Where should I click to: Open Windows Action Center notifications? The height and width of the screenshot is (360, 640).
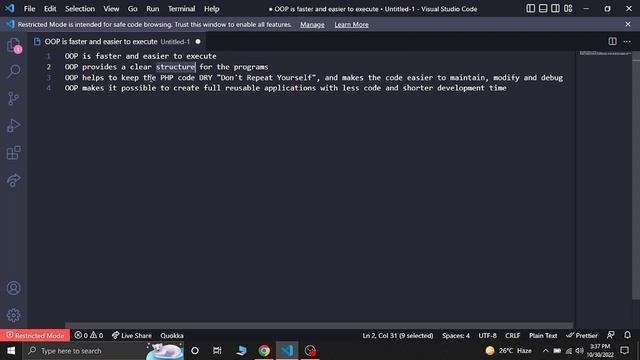(x=624, y=350)
